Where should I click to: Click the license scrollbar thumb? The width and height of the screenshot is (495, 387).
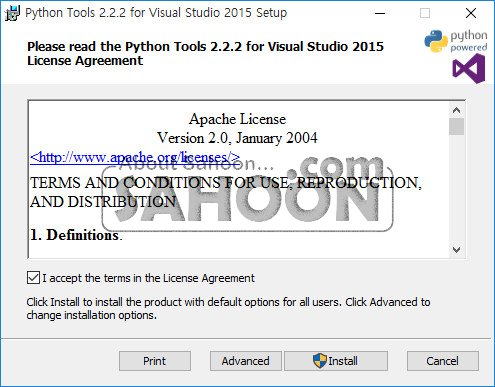coord(456,126)
